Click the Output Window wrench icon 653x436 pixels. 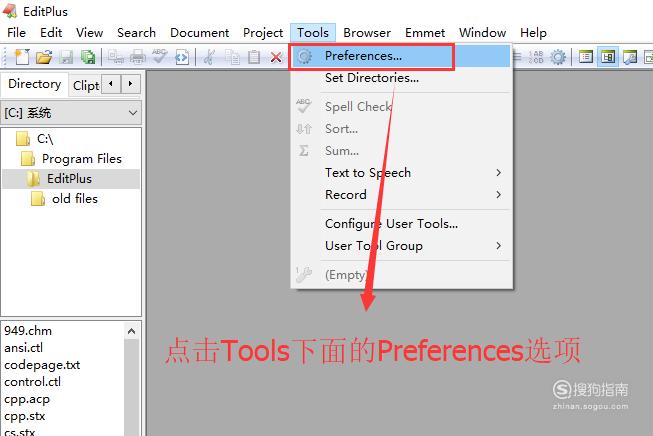[630, 57]
